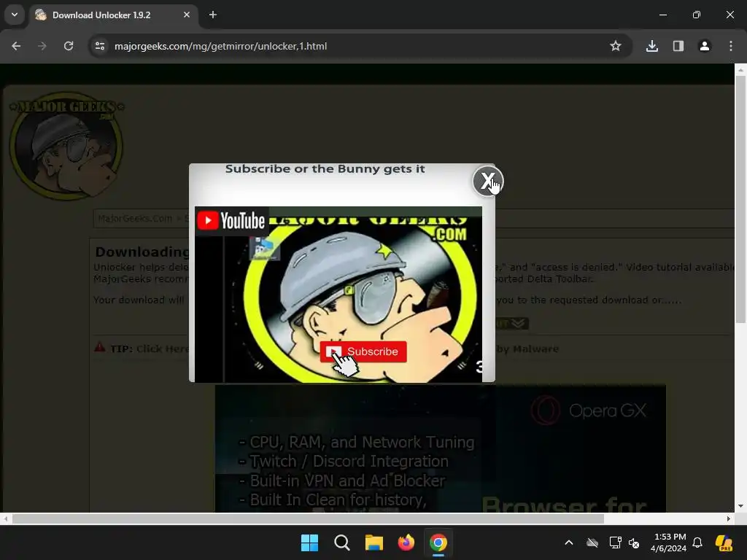Viewport: 747px width, 560px height.
Task: Open the Chrome downloads icon
Action: pos(652,46)
